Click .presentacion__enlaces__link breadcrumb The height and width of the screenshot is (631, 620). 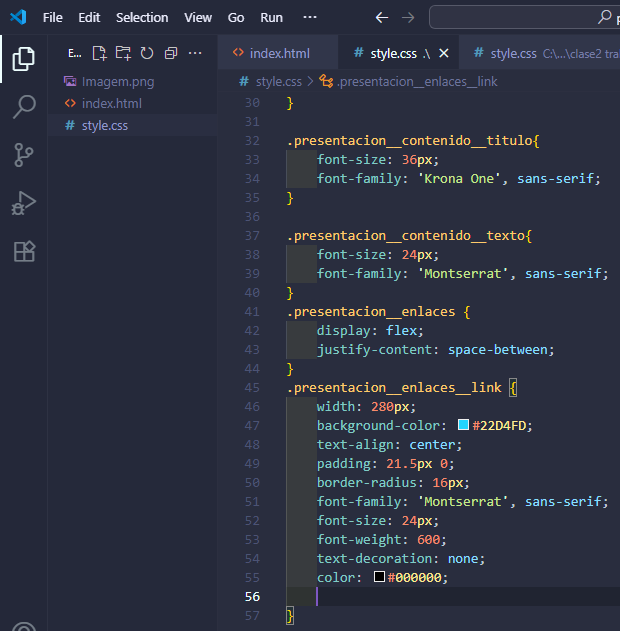click(x=417, y=82)
